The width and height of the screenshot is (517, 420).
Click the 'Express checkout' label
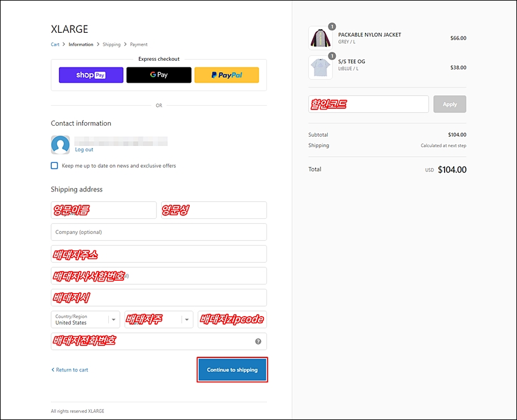tap(159, 59)
